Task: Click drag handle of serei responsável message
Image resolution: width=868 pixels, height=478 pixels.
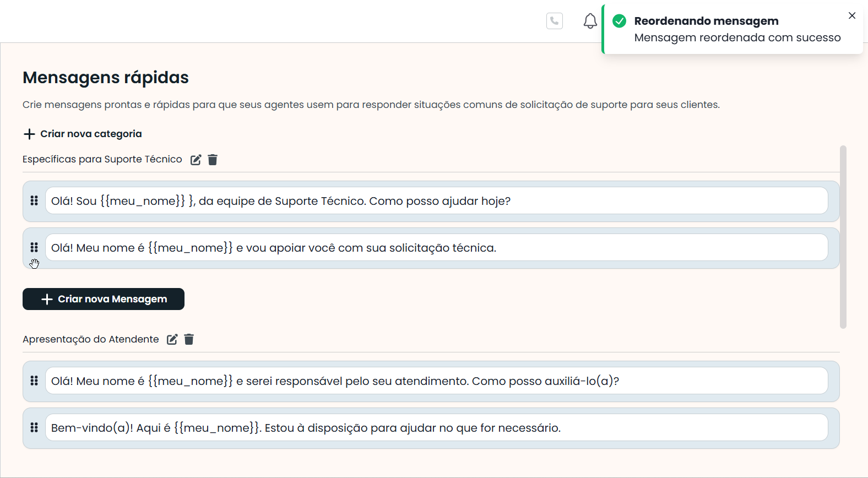Action: point(34,381)
